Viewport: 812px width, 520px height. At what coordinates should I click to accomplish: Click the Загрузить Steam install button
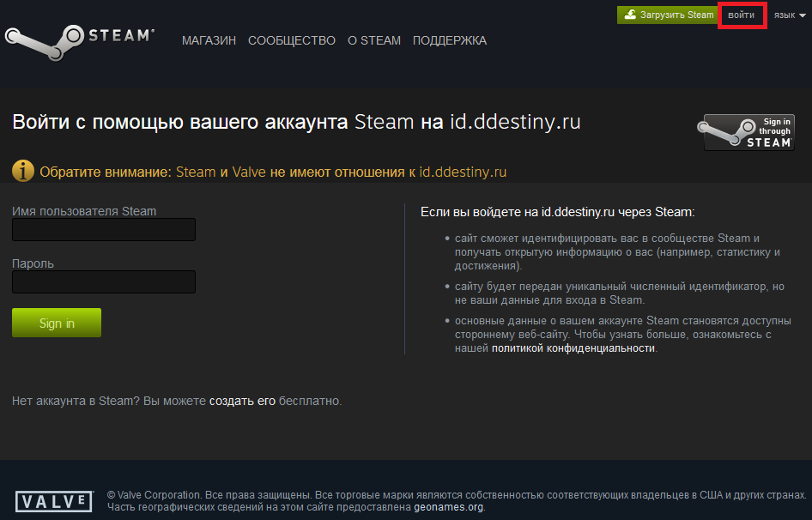[668, 15]
